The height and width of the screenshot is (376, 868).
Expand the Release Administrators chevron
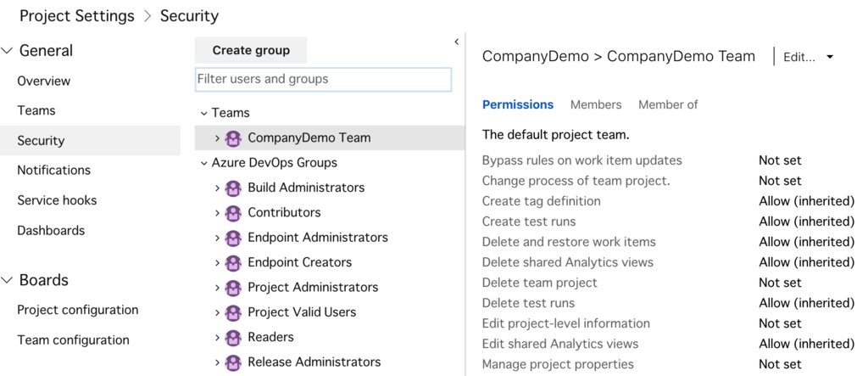pyautogui.click(x=218, y=362)
